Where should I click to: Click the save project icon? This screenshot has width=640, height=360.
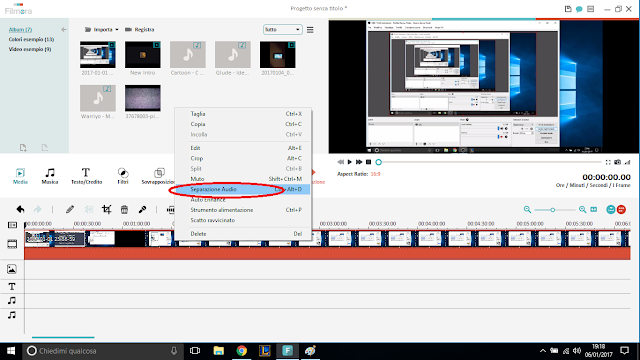pos(568,9)
